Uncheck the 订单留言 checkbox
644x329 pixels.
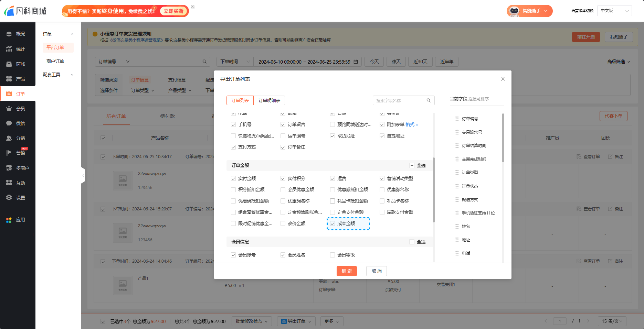click(283, 124)
